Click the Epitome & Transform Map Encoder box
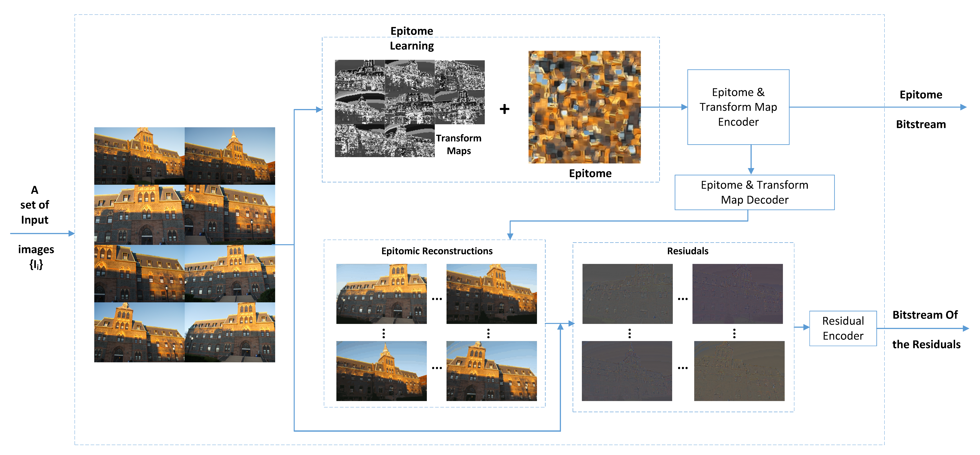980x455 pixels. pyautogui.click(x=738, y=107)
